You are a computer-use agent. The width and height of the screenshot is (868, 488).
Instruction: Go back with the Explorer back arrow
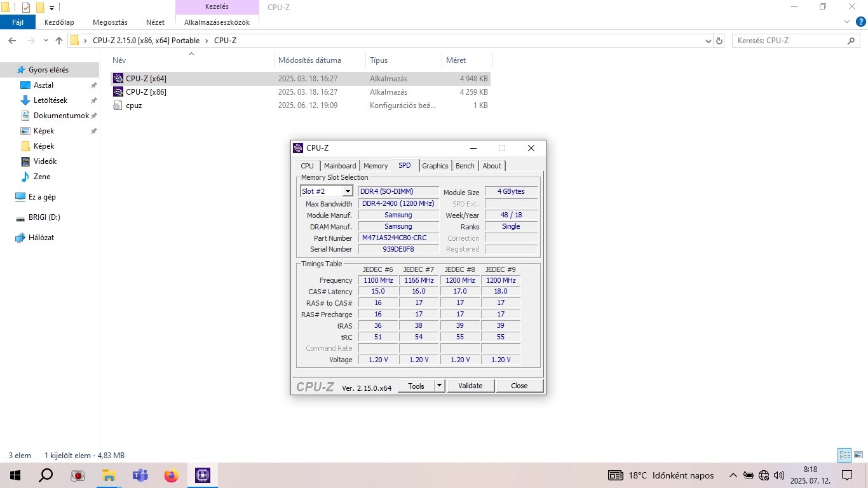pyautogui.click(x=12, y=41)
